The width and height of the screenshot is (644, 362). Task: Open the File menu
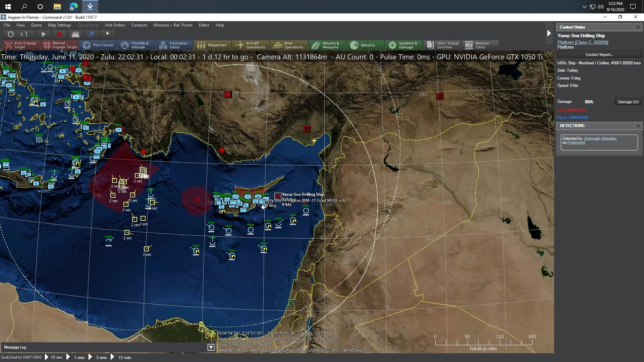coord(7,25)
